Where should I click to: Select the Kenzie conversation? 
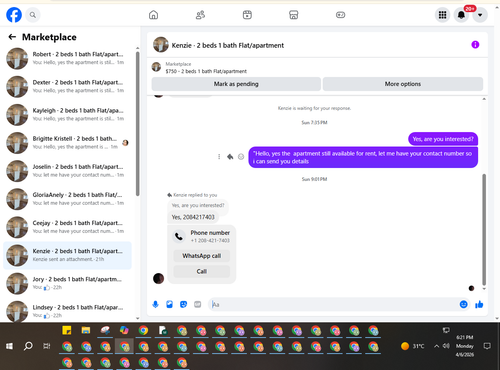click(67, 255)
